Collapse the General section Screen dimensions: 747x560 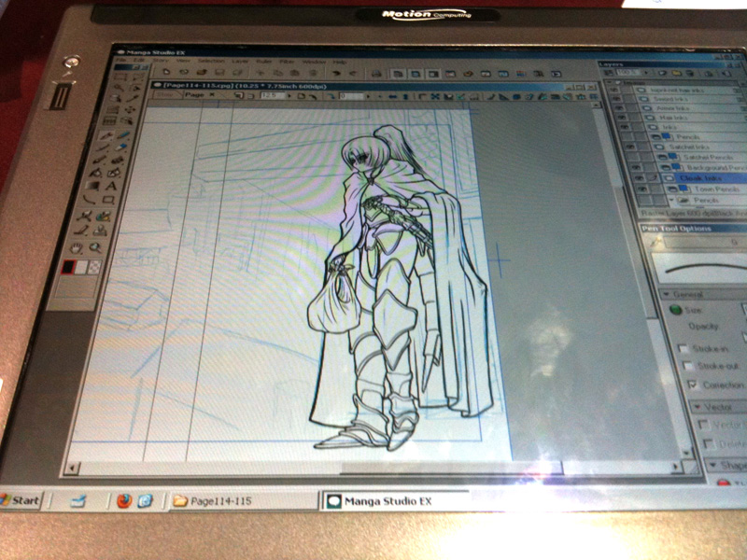pyautogui.click(x=666, y=294)
